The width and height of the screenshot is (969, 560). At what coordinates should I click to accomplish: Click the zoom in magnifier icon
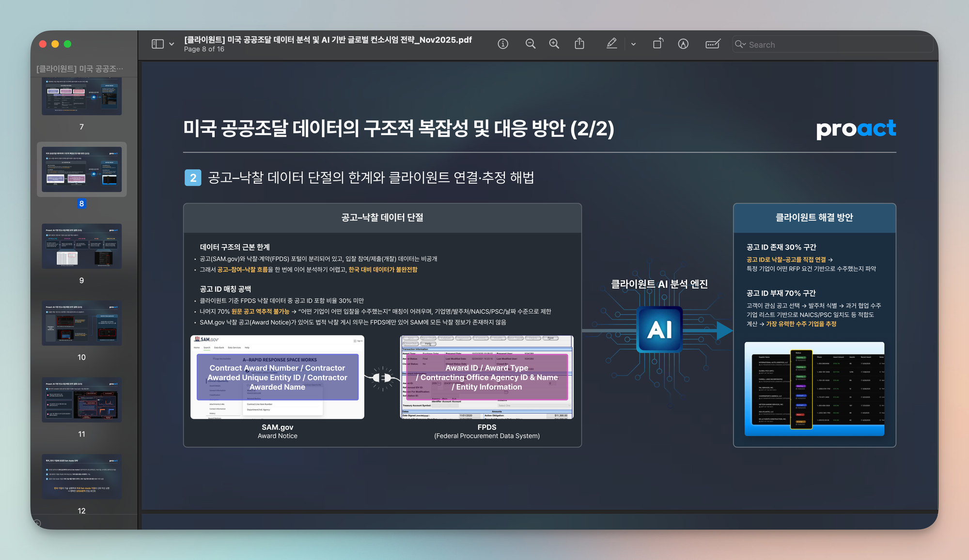coord(554,44)
